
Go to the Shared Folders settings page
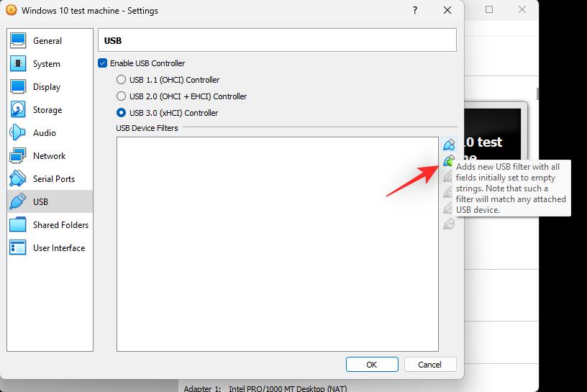pos(50,225)
